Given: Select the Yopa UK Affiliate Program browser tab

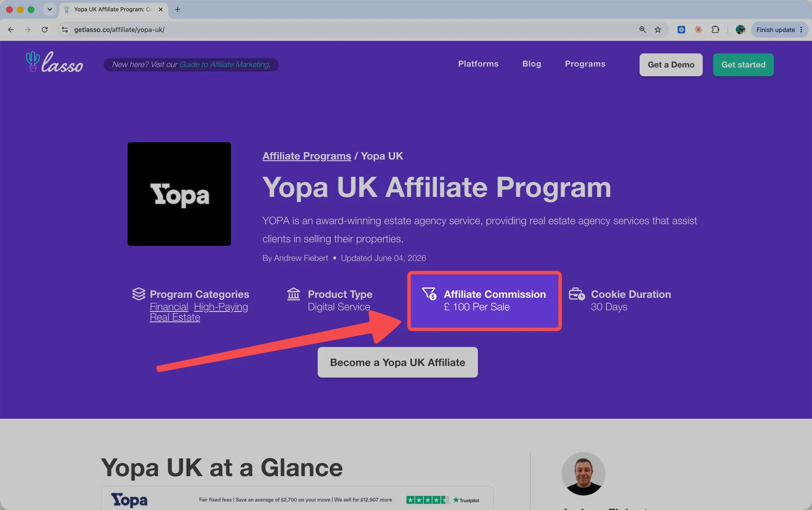Looking at the screenshot, I should 114,9.
